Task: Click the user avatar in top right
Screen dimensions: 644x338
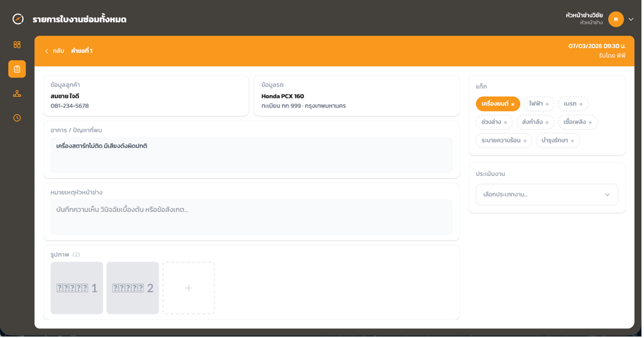Action: [618, 19]
